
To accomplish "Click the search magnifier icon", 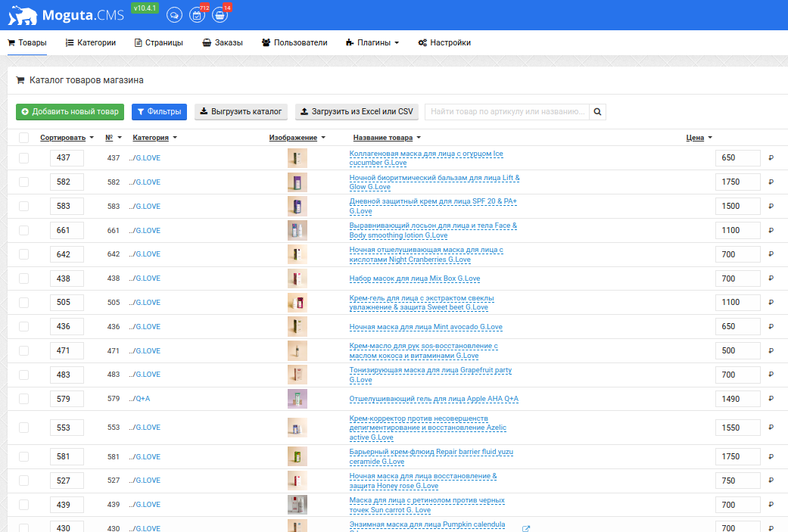I will [x=597, y=111].
